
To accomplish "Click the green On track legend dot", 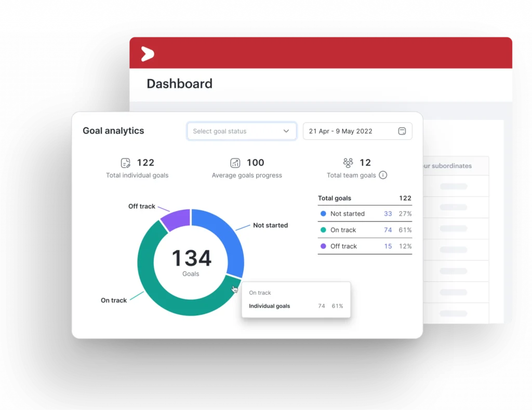I will pyautogui.click(x=324, y=230).
